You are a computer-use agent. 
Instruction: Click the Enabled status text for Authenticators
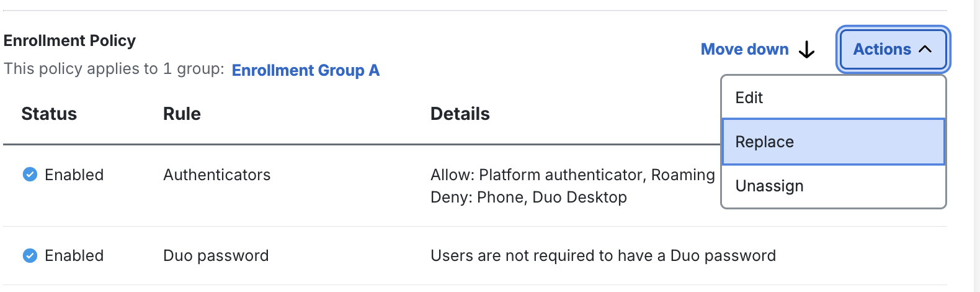(74, 175)
